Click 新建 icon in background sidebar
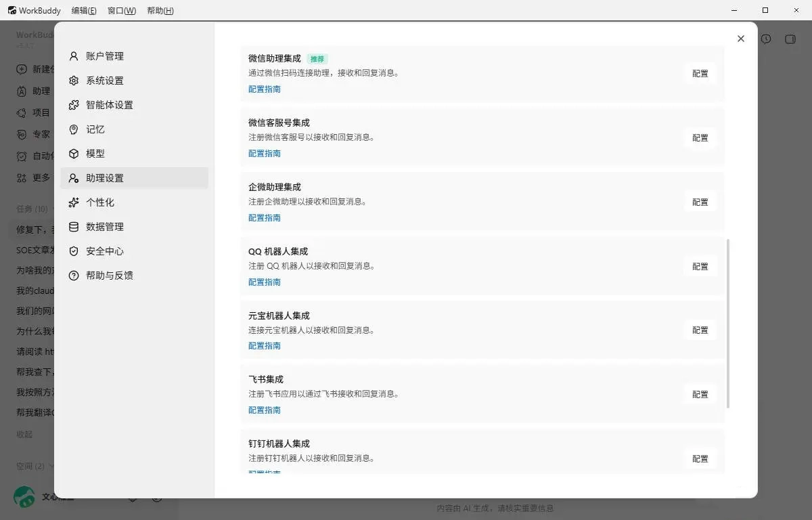 22,69
